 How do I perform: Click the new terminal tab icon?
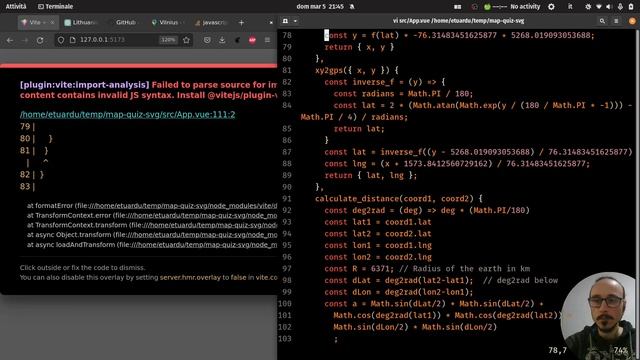coord(285,21)
